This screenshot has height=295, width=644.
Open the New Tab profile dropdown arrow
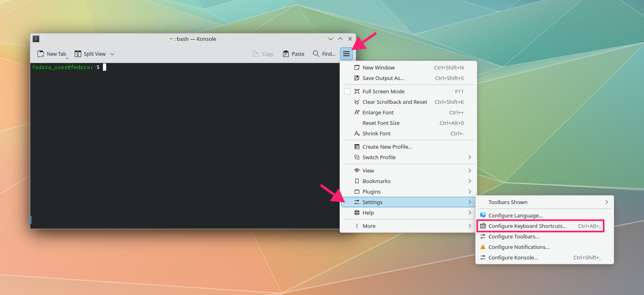tap(67, 58)
